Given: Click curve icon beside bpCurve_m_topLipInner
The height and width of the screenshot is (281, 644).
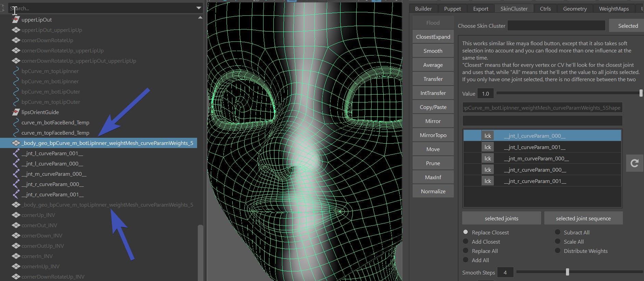Looking at the screenshot, I should coord(16,71).
